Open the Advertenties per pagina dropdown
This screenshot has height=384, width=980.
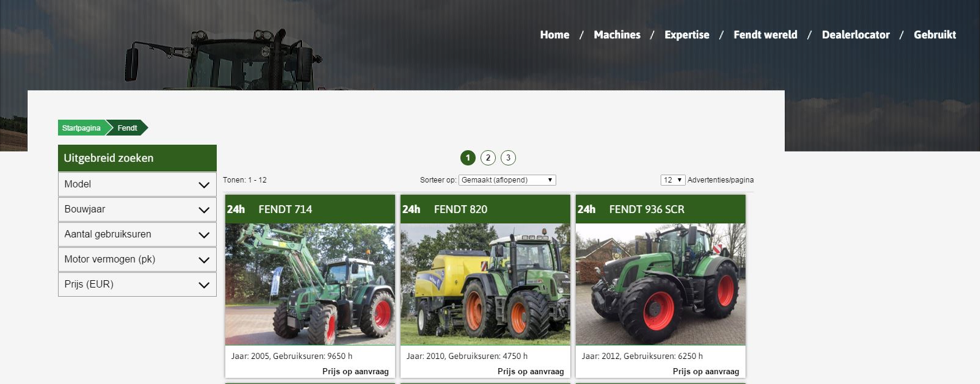click(673, 180)
